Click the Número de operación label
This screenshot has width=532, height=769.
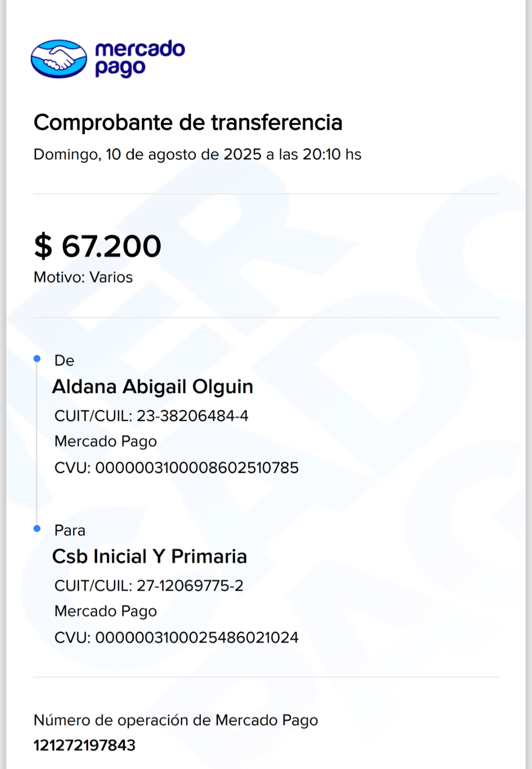[176, 720]
